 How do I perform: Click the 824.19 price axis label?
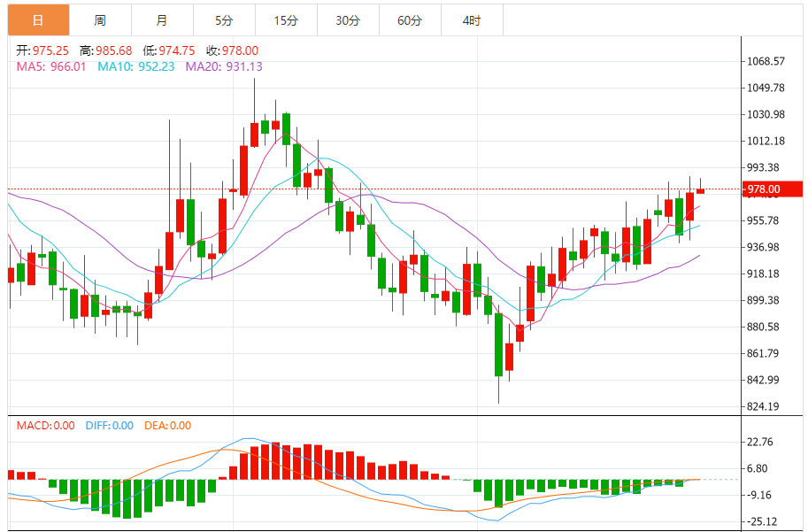tap(763, 406)
